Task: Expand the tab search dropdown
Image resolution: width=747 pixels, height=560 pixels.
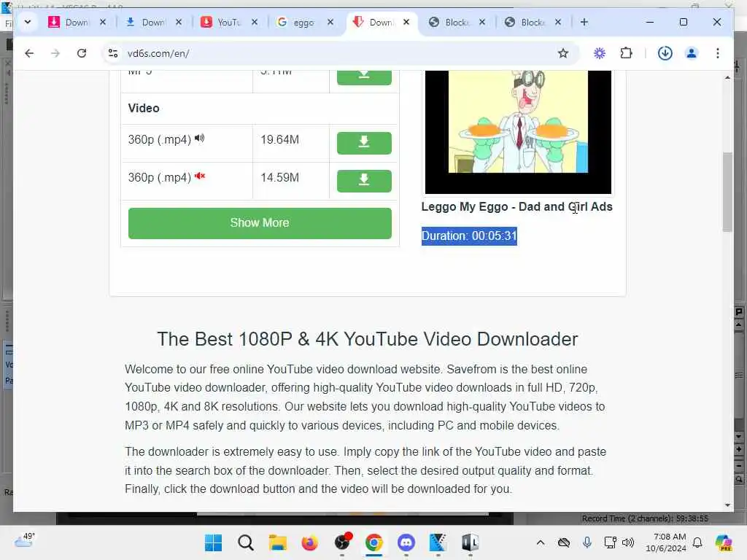Action: pyautogui.click(x=28, y=22)
